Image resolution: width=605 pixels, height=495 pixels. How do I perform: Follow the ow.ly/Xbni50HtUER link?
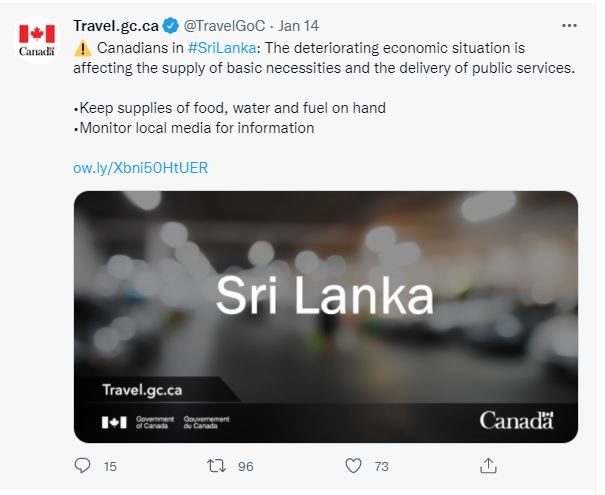(140, 167)
